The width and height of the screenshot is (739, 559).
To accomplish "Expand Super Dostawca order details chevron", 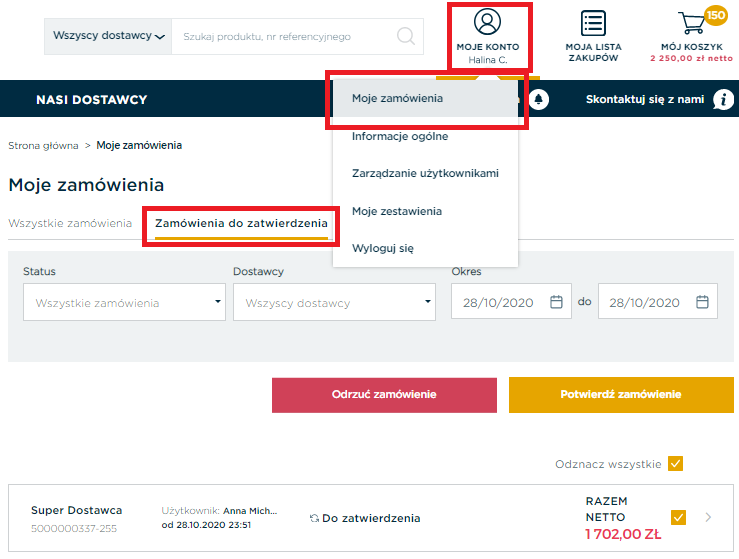I will pyautogui.click(x=708, y=518).
